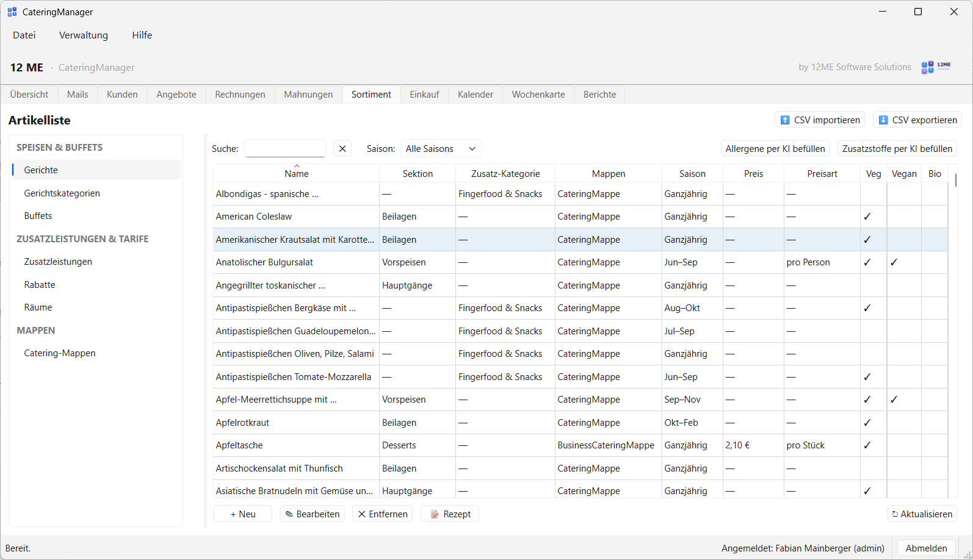The width and height of the screenshot is (973, 560).
Task: Open the Verwaltung menu
Action: point(84,35)
